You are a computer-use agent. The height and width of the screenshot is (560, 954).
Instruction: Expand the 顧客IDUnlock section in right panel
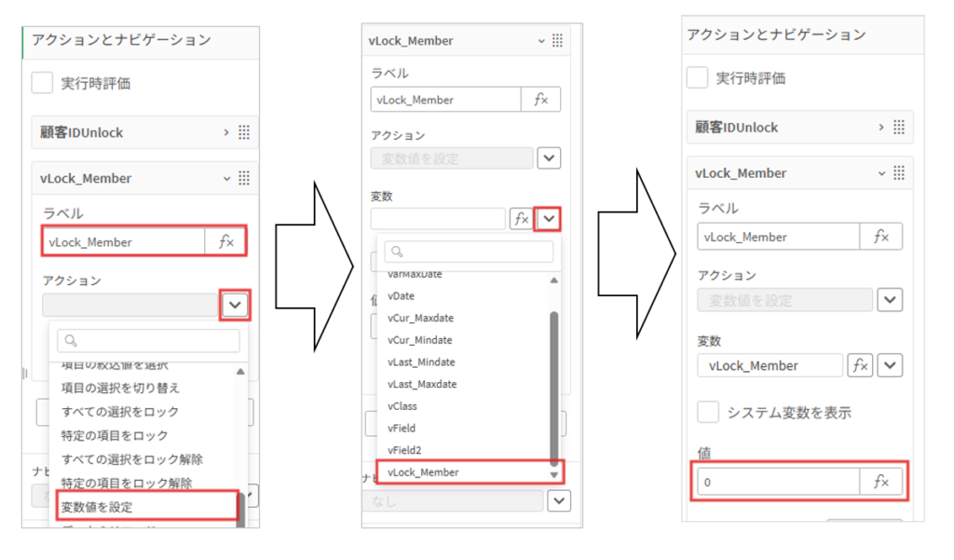click(879, 127)
